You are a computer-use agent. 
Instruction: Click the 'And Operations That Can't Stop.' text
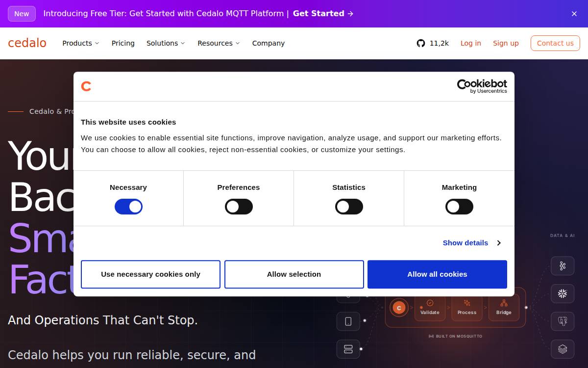click(x=103, y=320)
